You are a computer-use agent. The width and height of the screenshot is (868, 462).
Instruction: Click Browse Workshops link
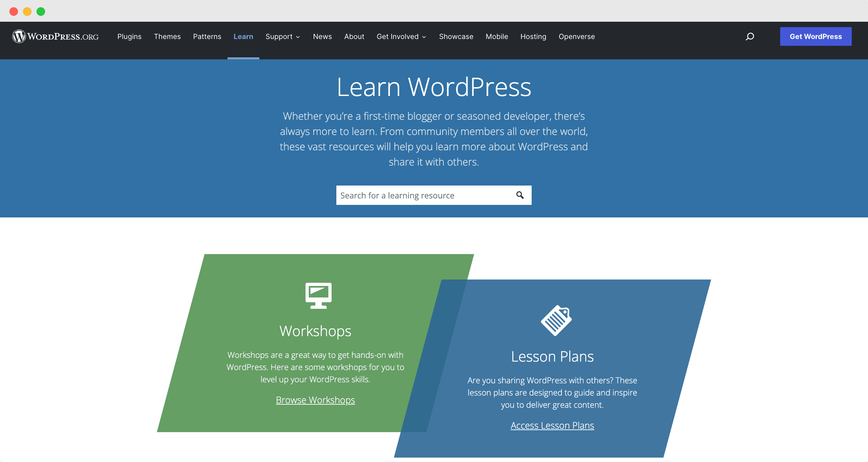point(315,400)
